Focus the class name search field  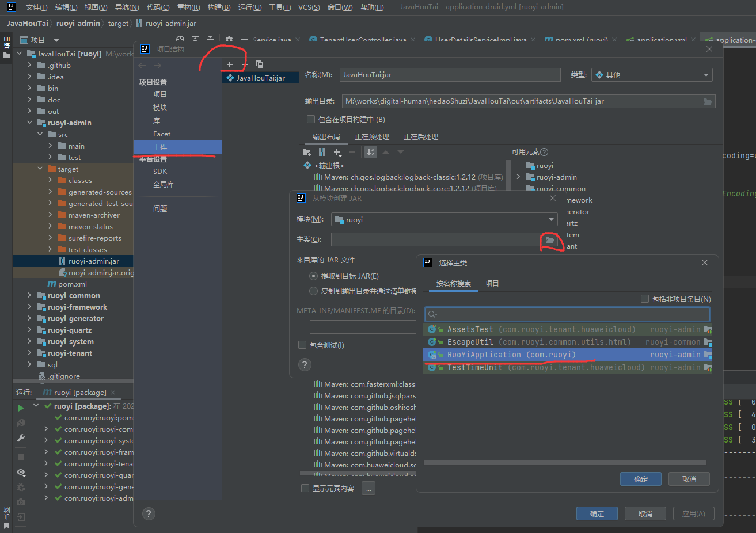pyautogui.click(x=567, y=314)
